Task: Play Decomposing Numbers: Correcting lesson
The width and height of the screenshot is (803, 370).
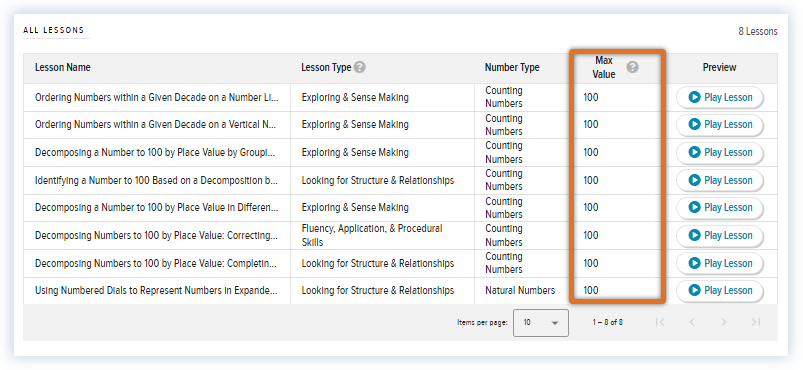Action: pos(720,236)
